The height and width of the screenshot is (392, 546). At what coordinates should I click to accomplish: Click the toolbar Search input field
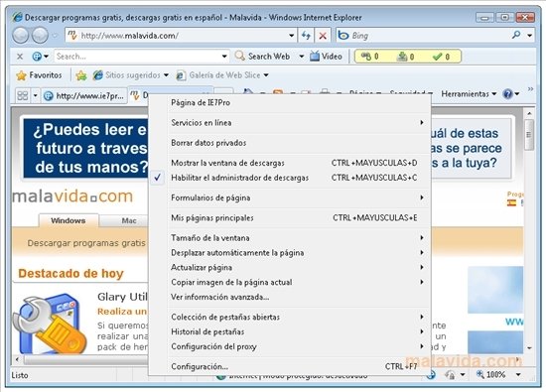138,56
